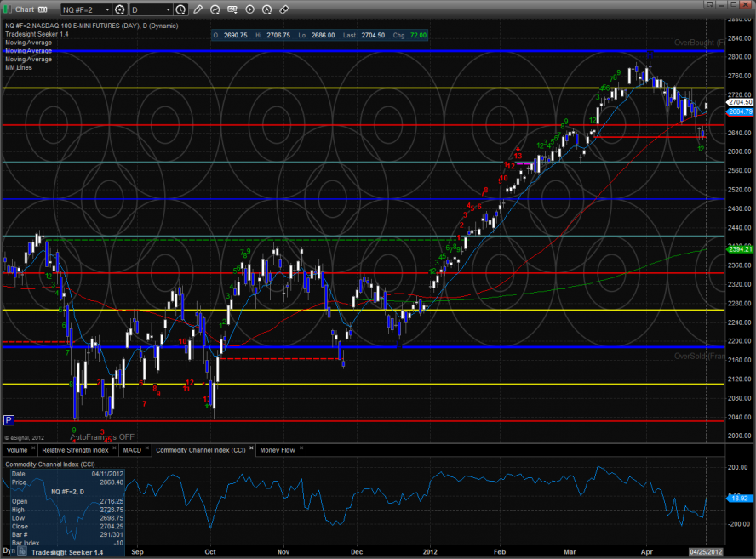Image resolution: width=756 pixels, height=559 pixels.
Task: Switch to the MACD tab
Action: coord(132,449)
